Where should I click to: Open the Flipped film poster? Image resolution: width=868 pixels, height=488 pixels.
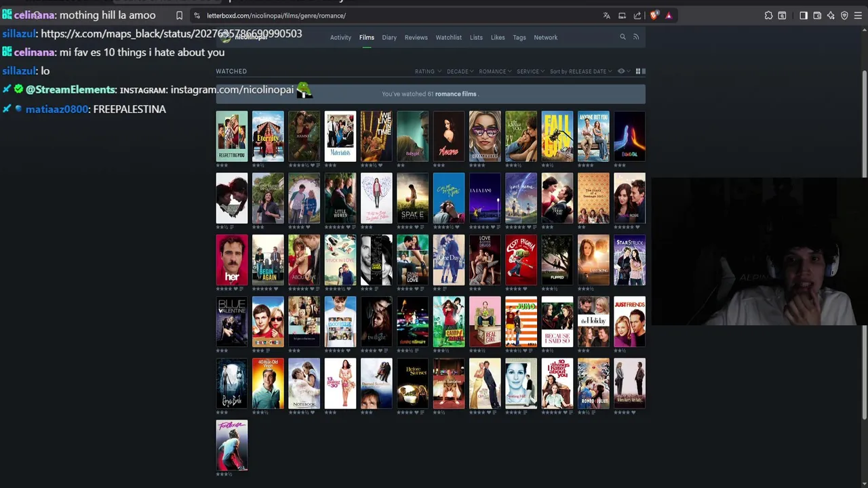tap(557, 260)
